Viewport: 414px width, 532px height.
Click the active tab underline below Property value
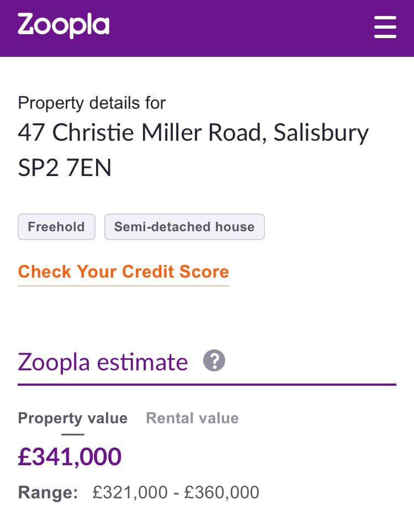73,434
